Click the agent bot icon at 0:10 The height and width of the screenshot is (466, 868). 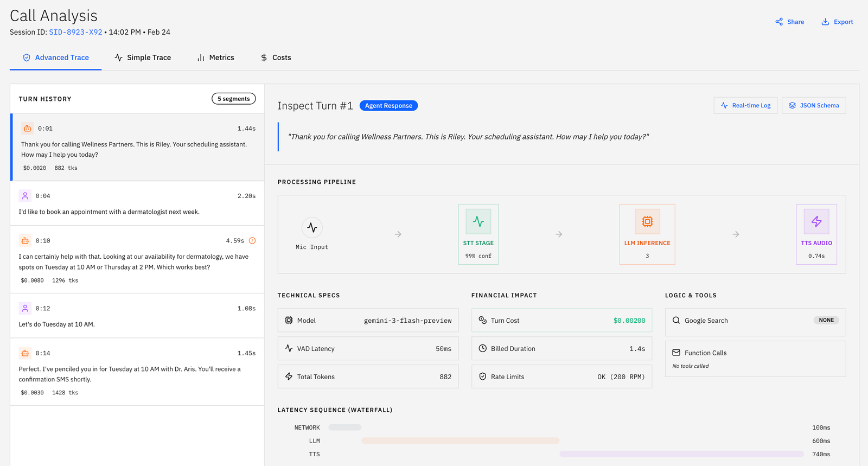(x=25, y=240)
